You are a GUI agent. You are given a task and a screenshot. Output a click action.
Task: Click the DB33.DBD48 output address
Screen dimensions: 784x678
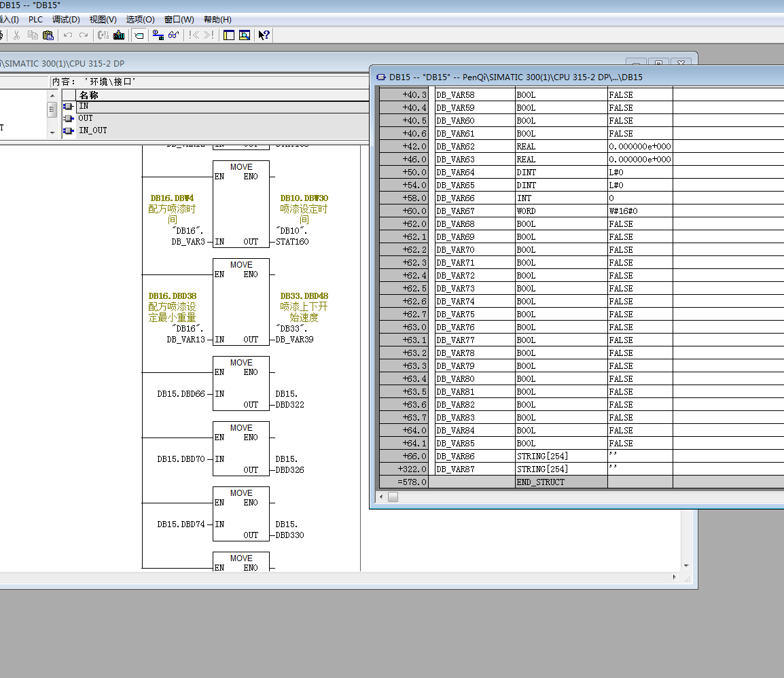[304, 296]
